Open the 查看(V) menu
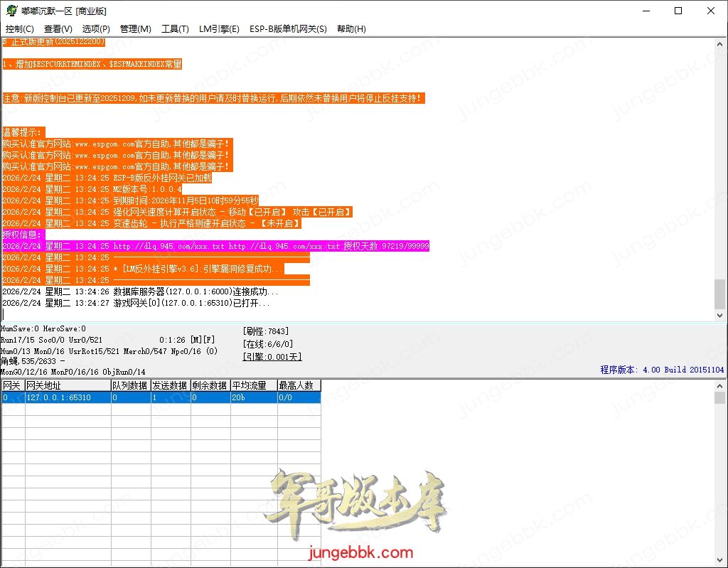 58,29
